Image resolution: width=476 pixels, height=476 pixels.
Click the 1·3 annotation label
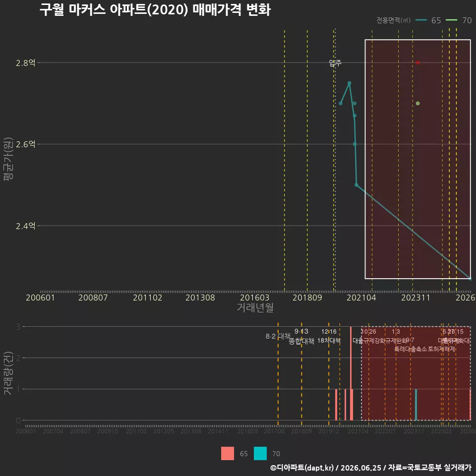point(396,332)
